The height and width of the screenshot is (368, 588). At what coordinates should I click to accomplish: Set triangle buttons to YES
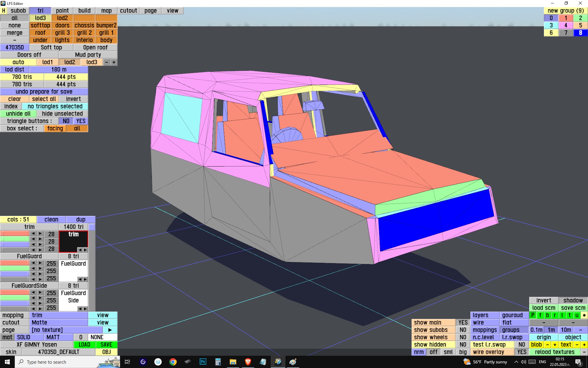[x=81, y=121]
